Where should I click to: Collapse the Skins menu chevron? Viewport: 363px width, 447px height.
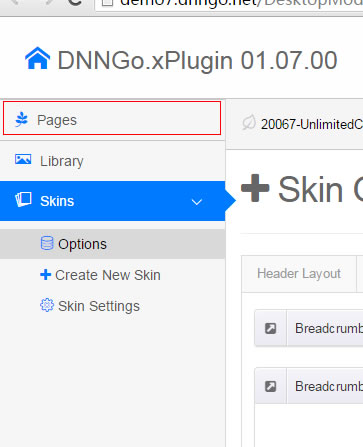[x=197, y=202]
